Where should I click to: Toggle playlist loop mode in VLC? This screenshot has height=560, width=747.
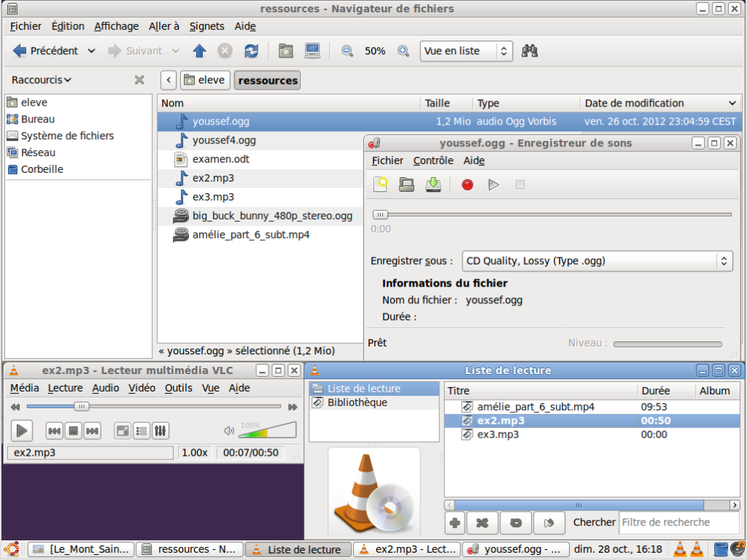pyautogui.click(x=516, y=522)
